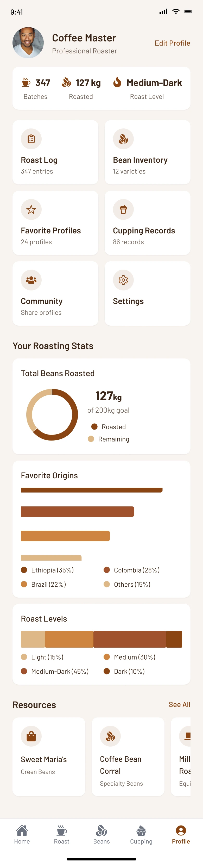Click the Ethiopia legend color dot

(24, 570)
